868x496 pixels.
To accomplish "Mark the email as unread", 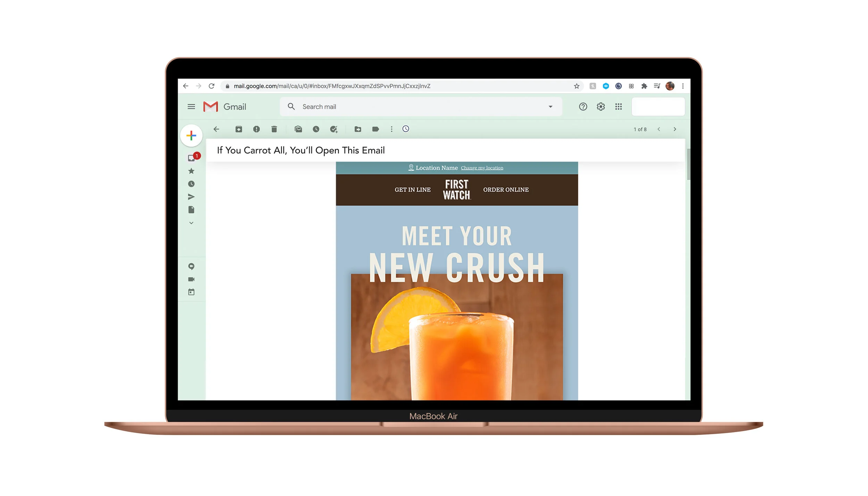I will [x=298, y=129].
